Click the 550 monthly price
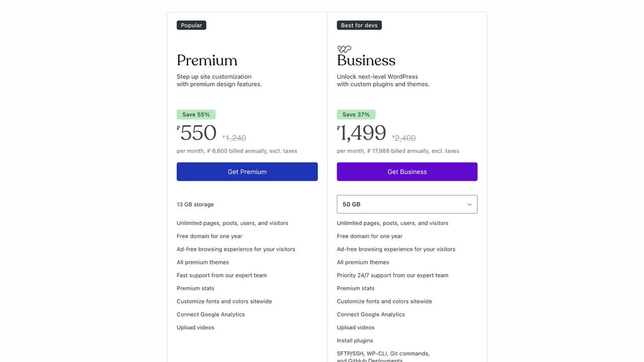Screen dimensions: 644x362 click(198, 133)
